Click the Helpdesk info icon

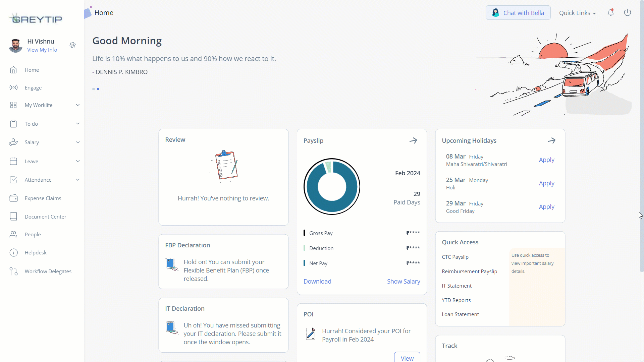13,252
